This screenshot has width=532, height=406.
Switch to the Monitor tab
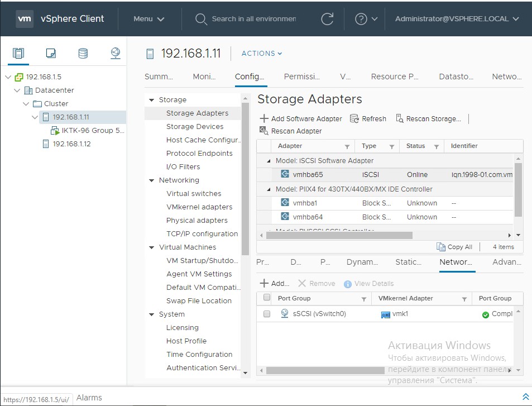tap(204, 77)
